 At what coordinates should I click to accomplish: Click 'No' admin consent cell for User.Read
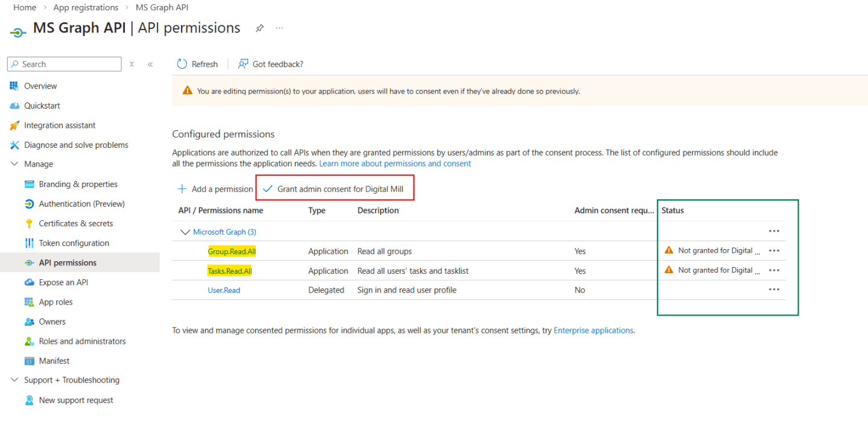coord(580,290)
